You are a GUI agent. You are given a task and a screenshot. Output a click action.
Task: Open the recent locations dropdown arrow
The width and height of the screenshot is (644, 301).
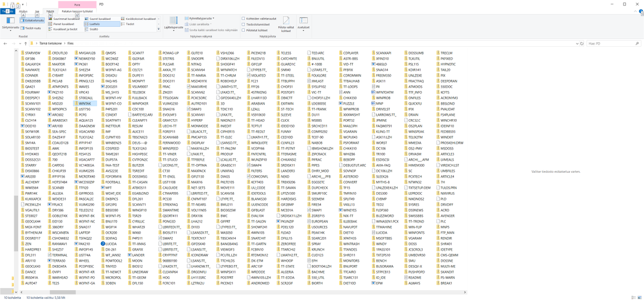click(x=21, y=43)
